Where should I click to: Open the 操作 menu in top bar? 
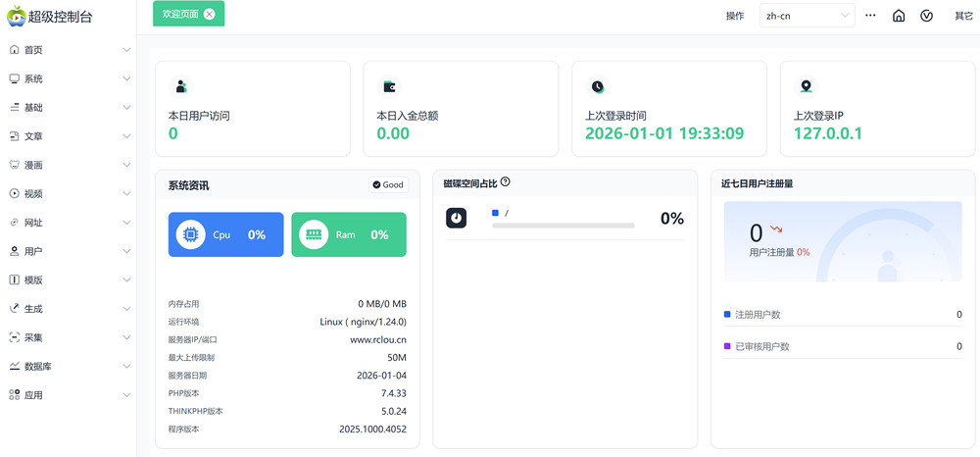734,16
